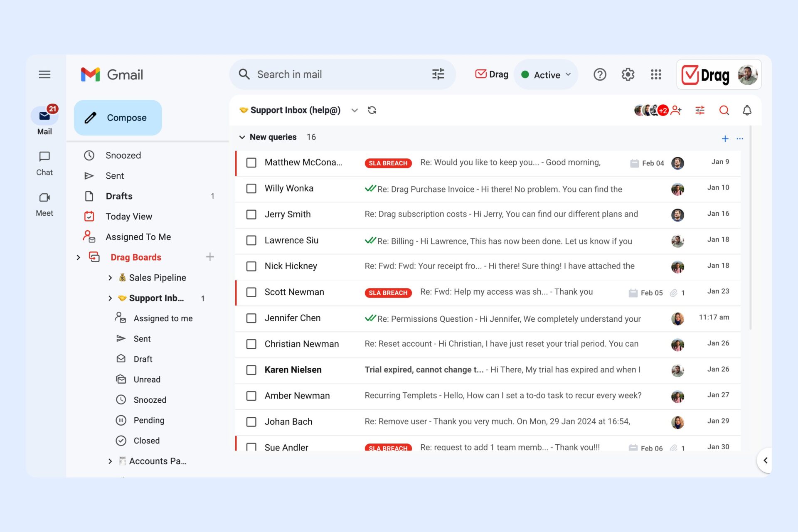This screenshot has height=532, width=798.
Task: Open Mail with 21 unread badge
Action: click(x=44, y=120)
